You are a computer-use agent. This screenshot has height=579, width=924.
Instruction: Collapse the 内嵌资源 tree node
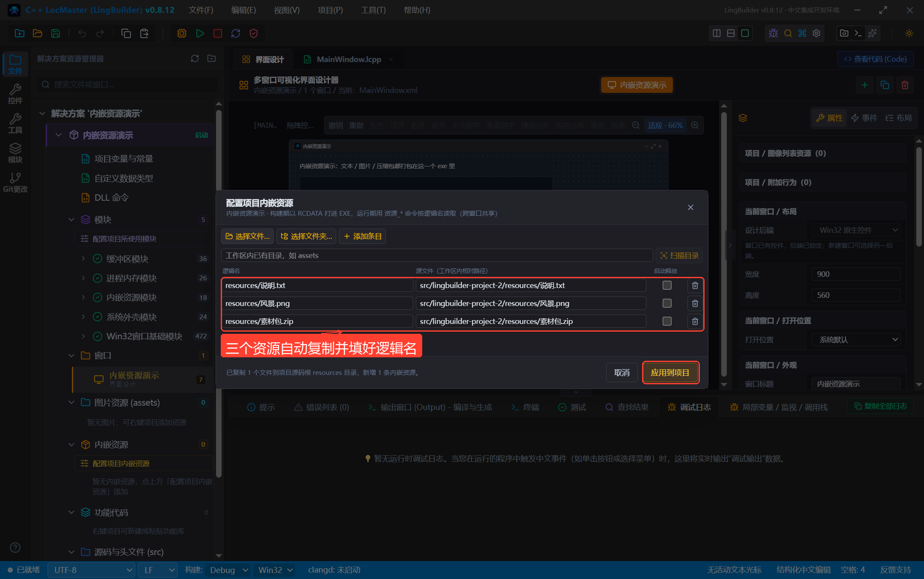[x=71, y=445]
